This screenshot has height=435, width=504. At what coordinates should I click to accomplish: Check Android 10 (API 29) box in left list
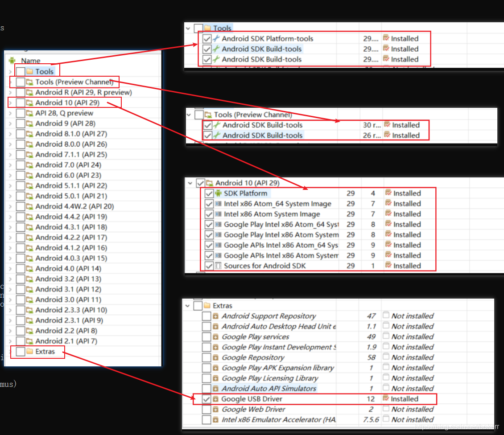(x=21, y=103)
